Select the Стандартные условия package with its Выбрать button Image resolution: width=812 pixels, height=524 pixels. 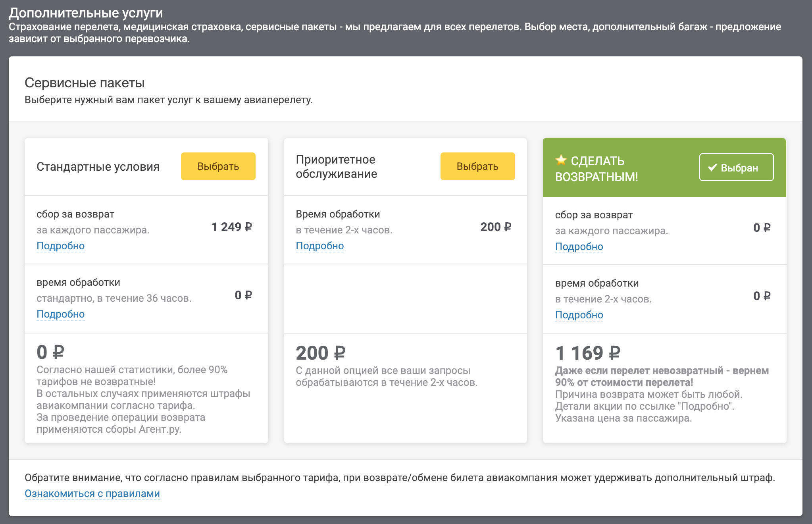(218, 166)
